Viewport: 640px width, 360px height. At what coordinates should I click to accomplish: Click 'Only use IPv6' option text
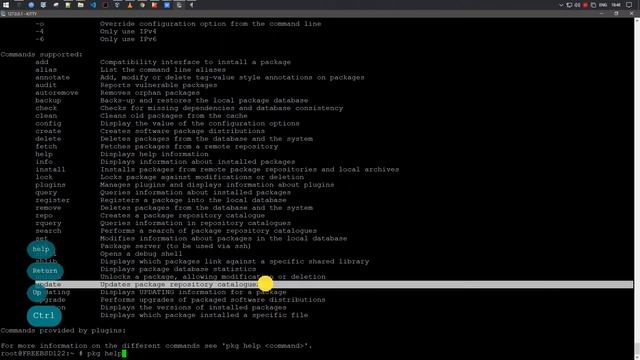pos(128,39)
